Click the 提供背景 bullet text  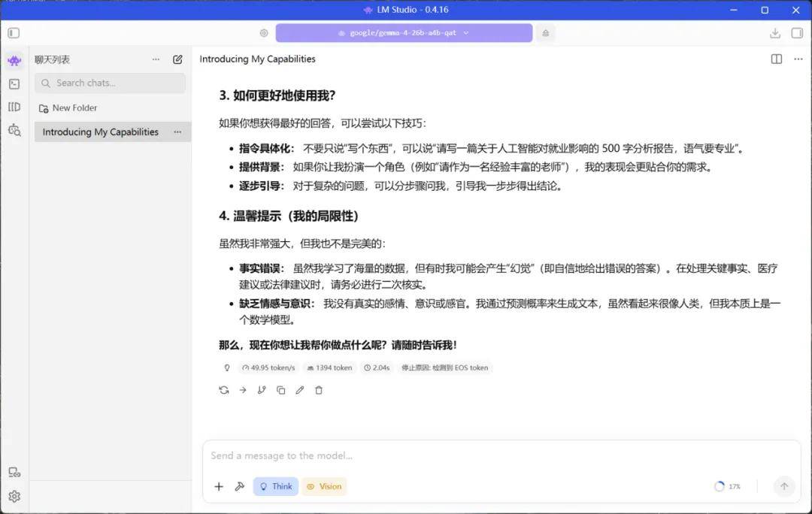coord(476,167)
